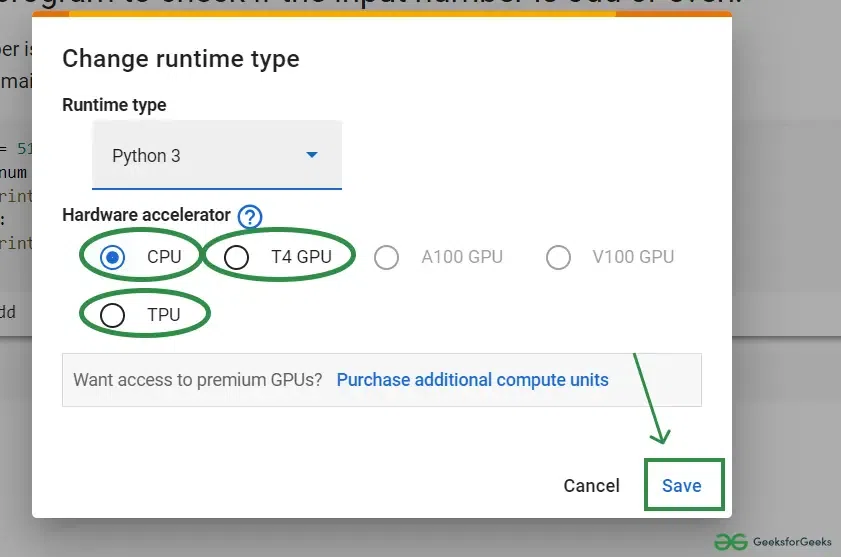Save the runtime type settings
This screenshot has height=557, width=841.
tap(682, 485)
